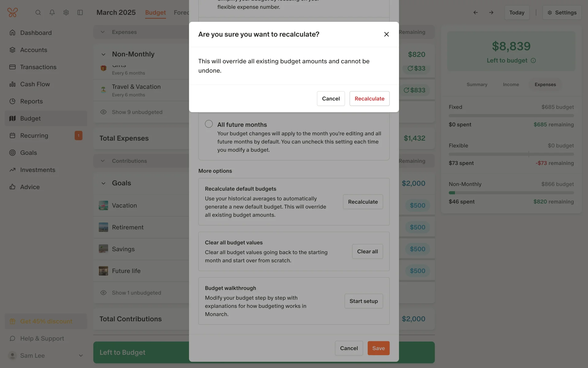The image size is (588, 368).
Task: Switch to the Income tab
Action: (511, 85)
